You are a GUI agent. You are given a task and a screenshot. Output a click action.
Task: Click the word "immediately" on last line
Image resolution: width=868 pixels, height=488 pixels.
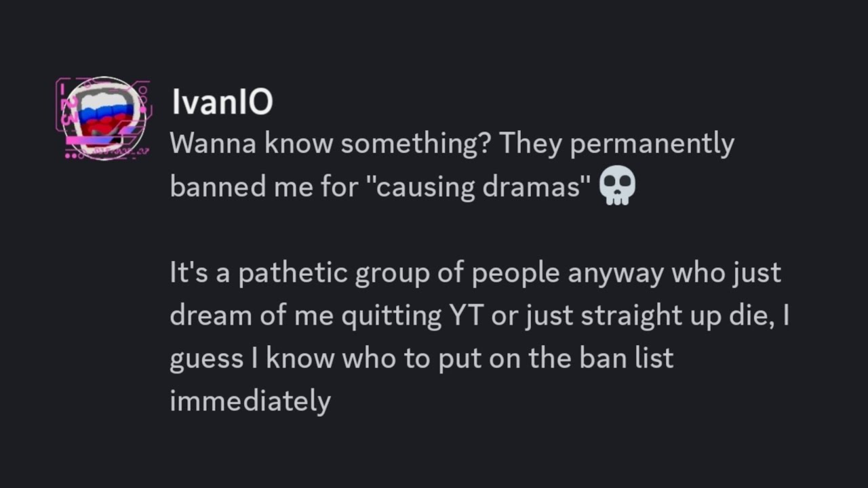250,401
